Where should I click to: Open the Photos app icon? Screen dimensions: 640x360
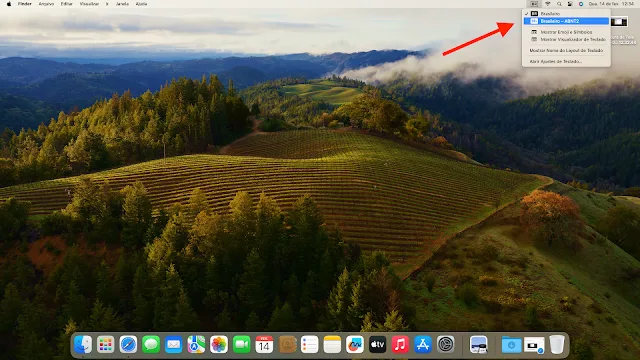point(219,344)
